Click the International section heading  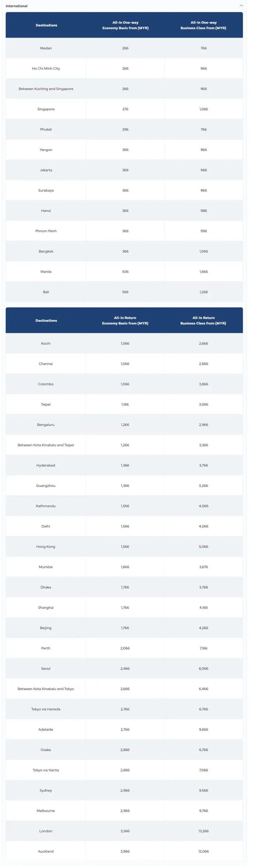pyautogui.click(x=17, y=6)
